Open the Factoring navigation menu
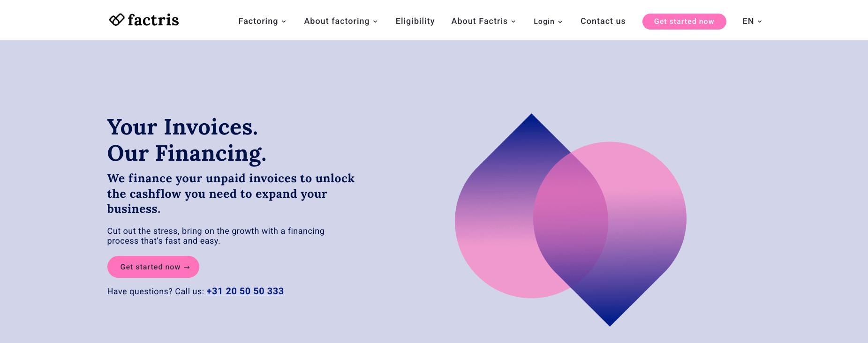 tap(258, 21)
